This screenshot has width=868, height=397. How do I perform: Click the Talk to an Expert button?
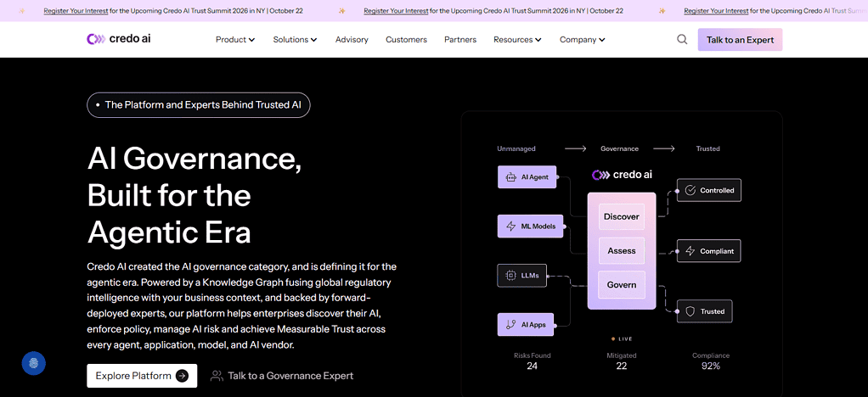(740, 40)
